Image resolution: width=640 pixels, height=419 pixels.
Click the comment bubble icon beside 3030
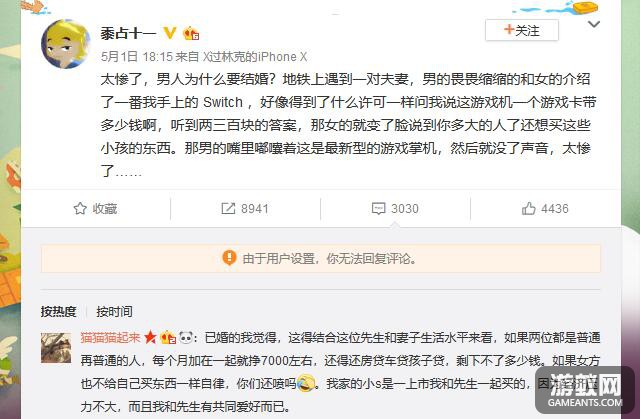point(378,208)
